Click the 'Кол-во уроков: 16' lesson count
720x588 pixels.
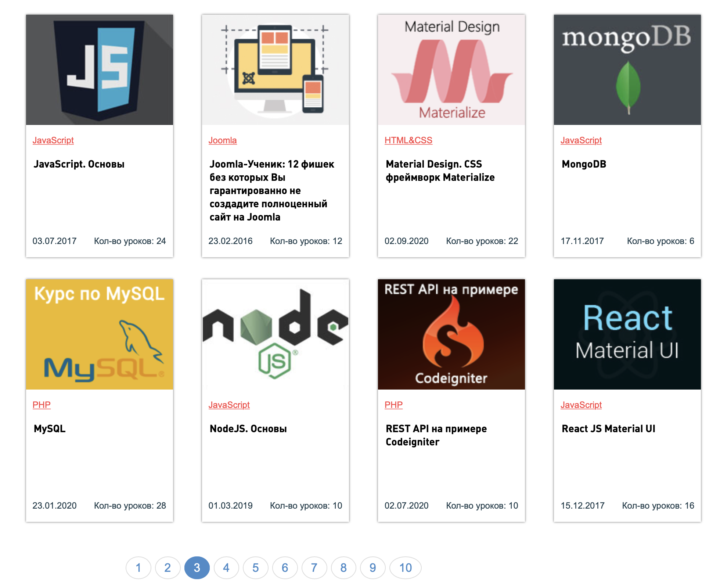[658, 506]
